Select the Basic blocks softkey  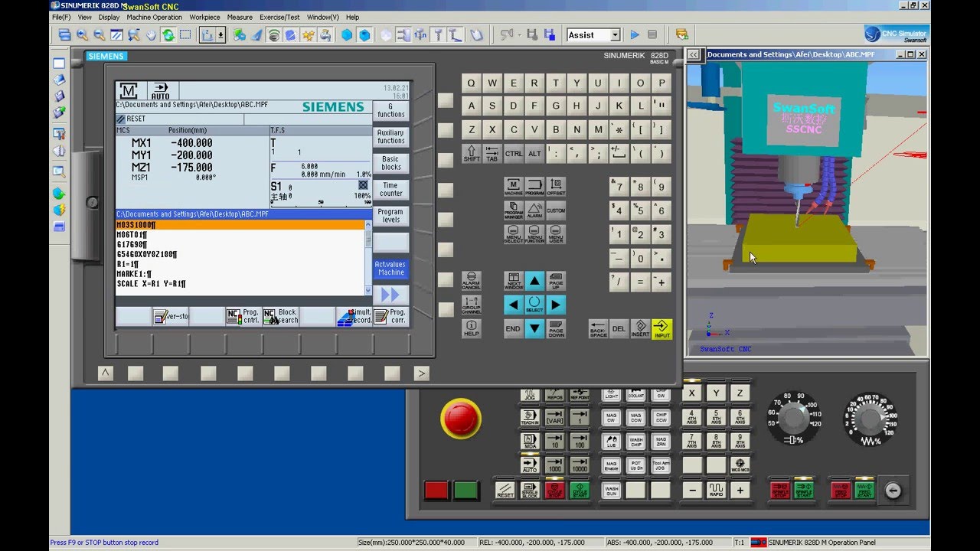coord(390,163)
